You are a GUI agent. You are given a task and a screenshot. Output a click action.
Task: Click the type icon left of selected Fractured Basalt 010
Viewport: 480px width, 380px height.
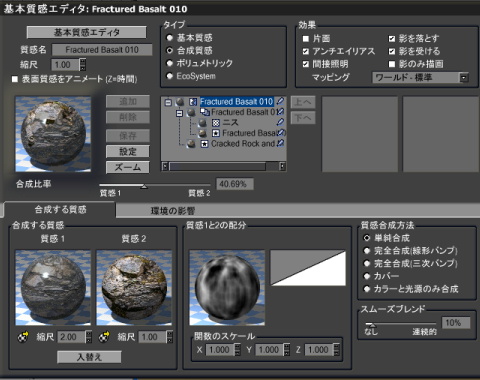(x=193, y=102)
